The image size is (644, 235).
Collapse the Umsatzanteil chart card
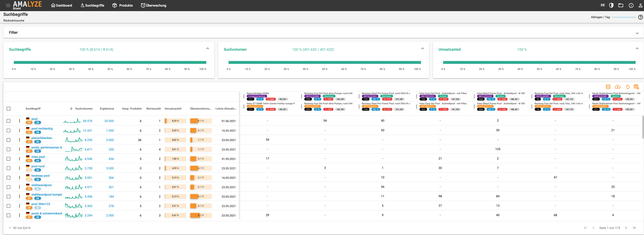pyautogui.click(x=637, y=48)
